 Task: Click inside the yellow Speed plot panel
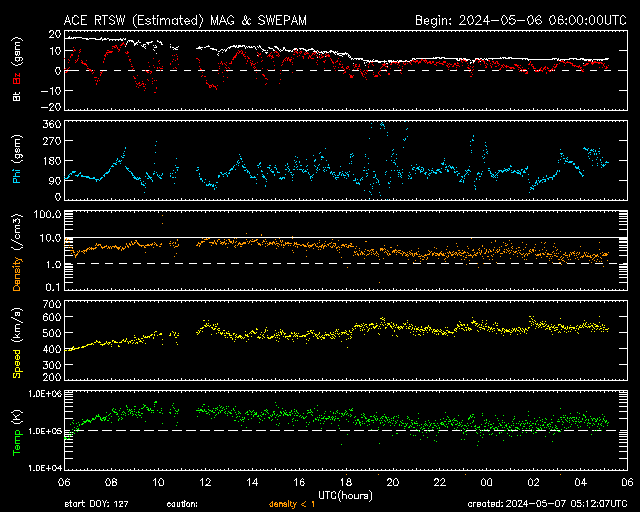coord(346,340)
